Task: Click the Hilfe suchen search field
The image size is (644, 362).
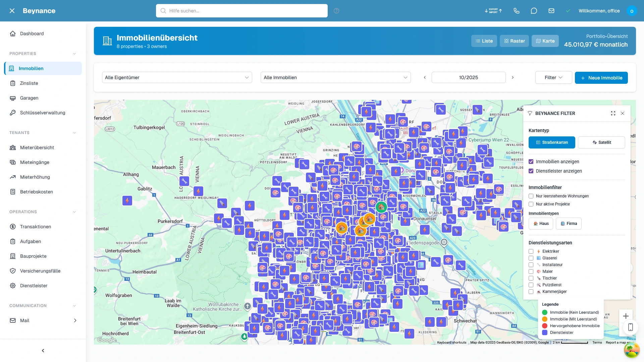Action: [241, 11]
